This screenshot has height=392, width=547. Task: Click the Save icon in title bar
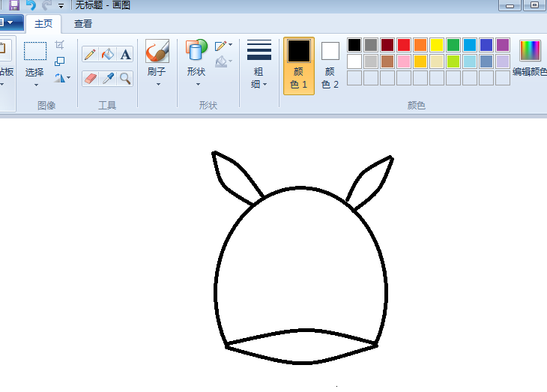14,5
